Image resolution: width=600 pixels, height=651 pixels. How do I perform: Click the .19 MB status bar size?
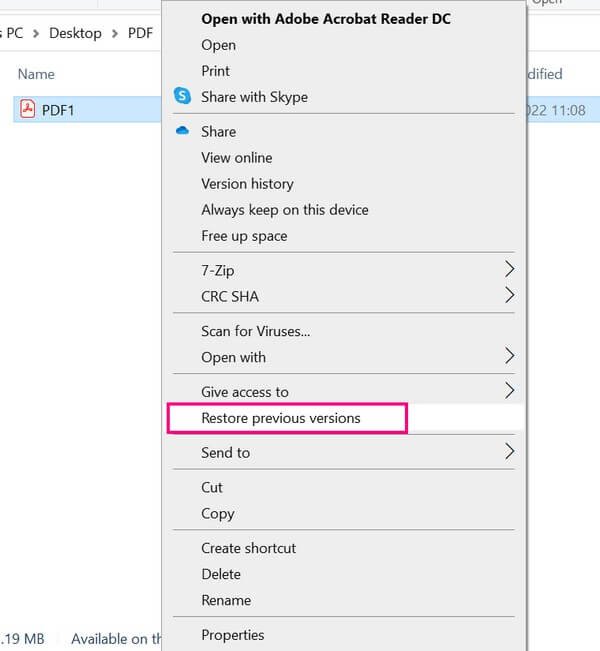click(x=23, y=639)
